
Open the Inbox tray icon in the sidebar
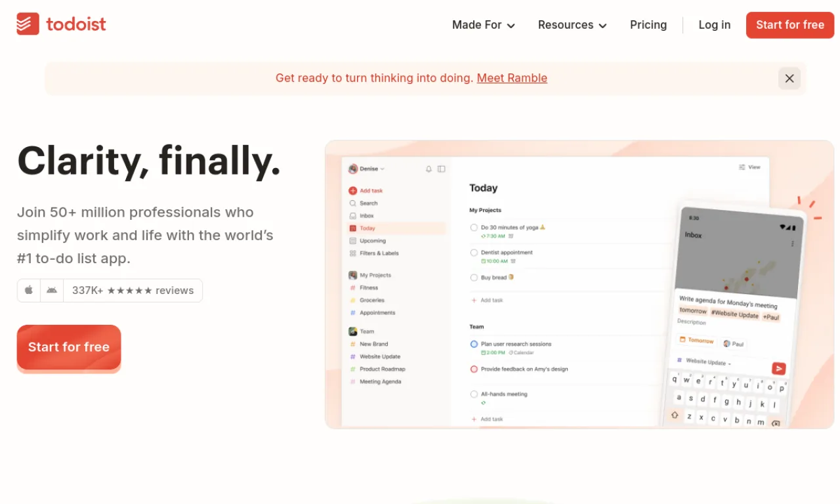point(353,216)
